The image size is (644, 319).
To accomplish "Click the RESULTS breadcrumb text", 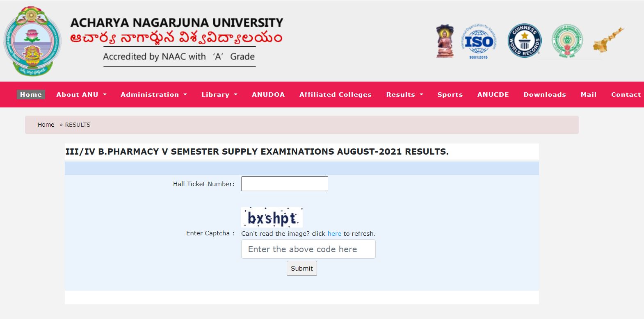I will pyautogui.click(x=78, y=125).
